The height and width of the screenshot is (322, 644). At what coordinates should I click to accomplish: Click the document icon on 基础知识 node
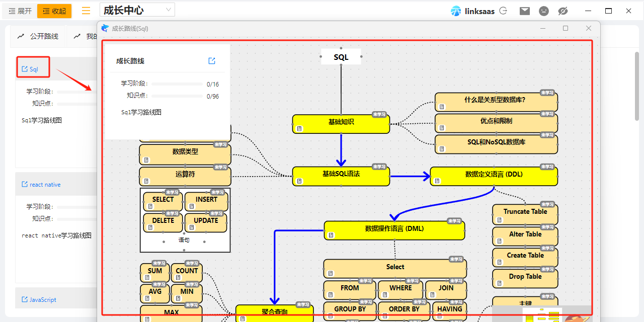[x=299, y=129]
